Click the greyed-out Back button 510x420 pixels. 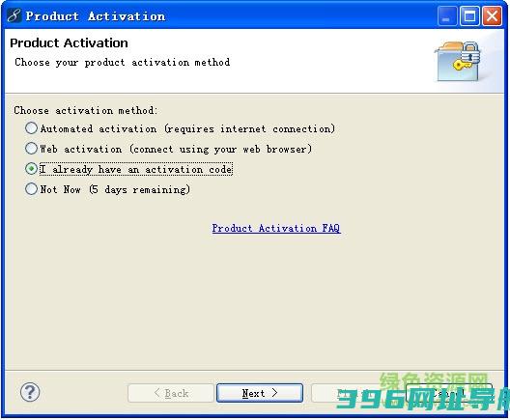pyautogui.click(x=171, y=393)
